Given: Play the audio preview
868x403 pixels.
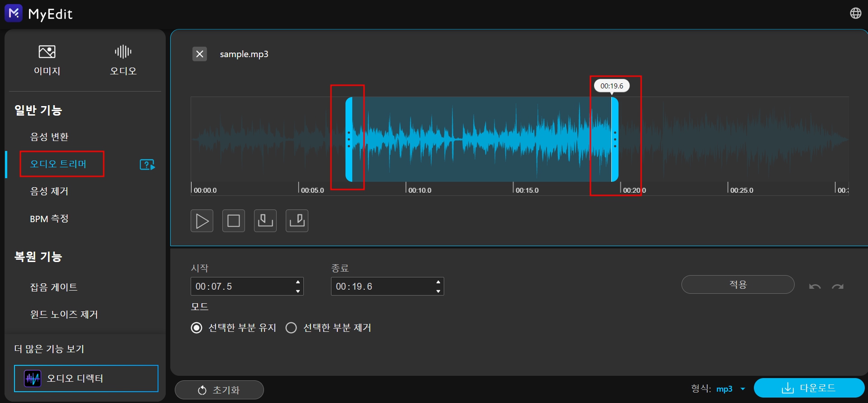Looking at the screenshot, I should point(202,221).
